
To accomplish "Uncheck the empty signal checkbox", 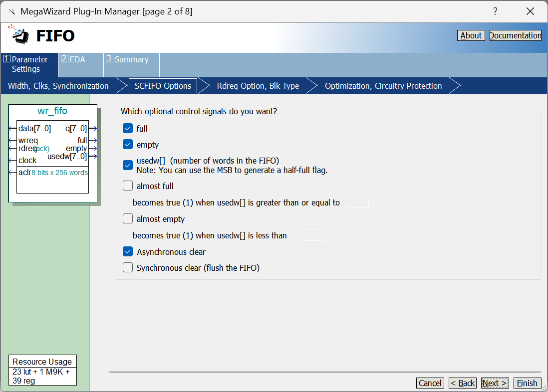I will pyautogui.click(x=128, y=144).
